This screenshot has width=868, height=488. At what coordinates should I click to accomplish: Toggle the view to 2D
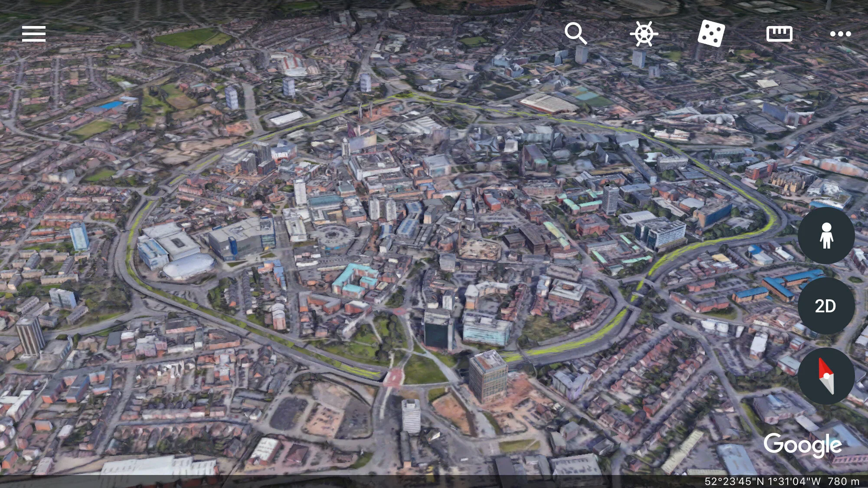tap(826, 306)
